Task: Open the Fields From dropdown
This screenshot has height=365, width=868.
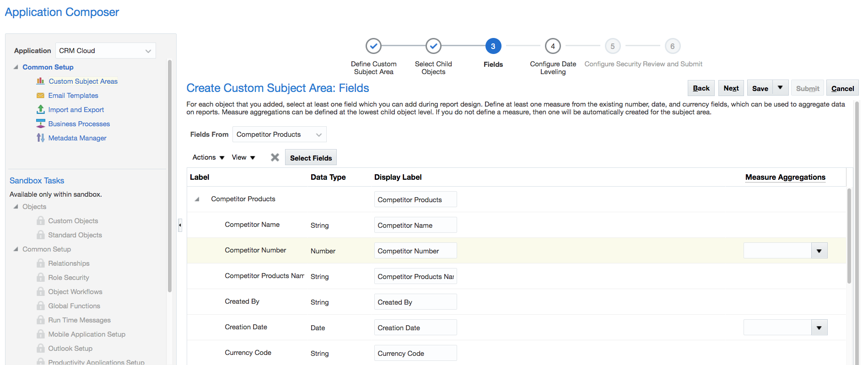Action: [318, 134]
